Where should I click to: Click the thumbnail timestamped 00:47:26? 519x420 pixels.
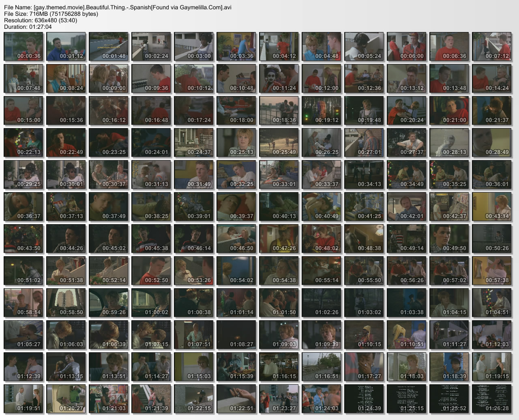pyautogui.click(x=279, y=239)
